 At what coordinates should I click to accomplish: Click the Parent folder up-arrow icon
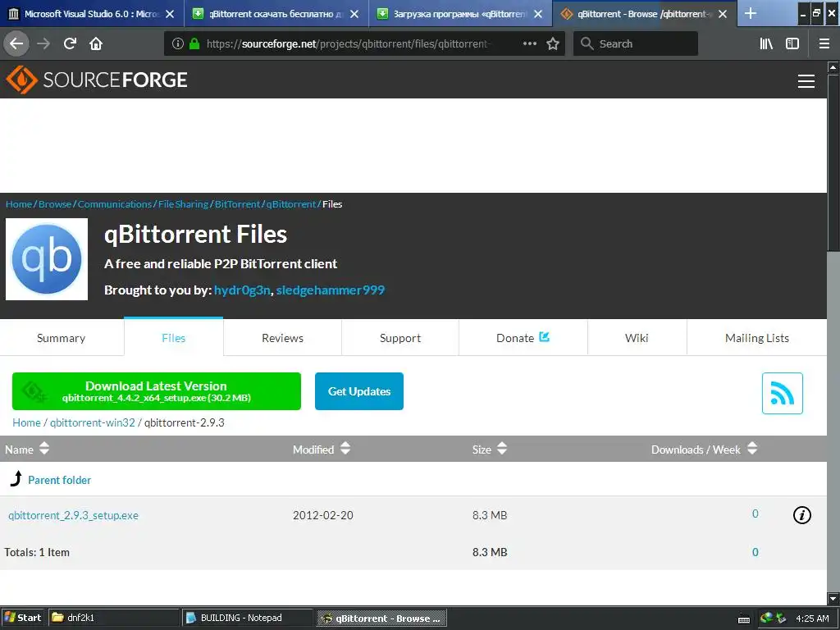tap(16, 478)
